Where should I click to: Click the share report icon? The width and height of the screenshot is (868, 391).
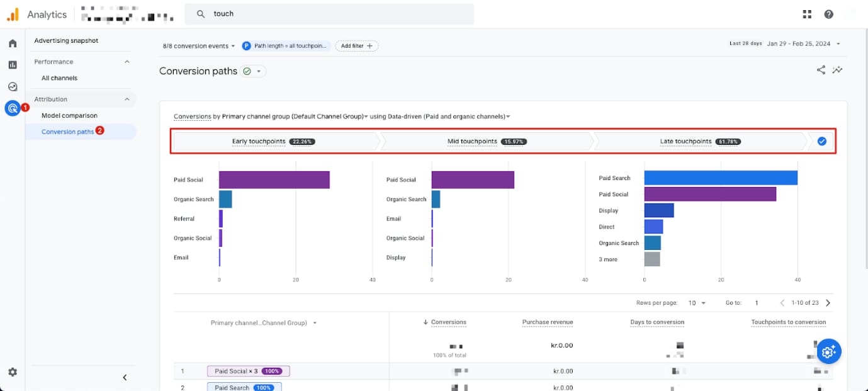click(821, 70)
